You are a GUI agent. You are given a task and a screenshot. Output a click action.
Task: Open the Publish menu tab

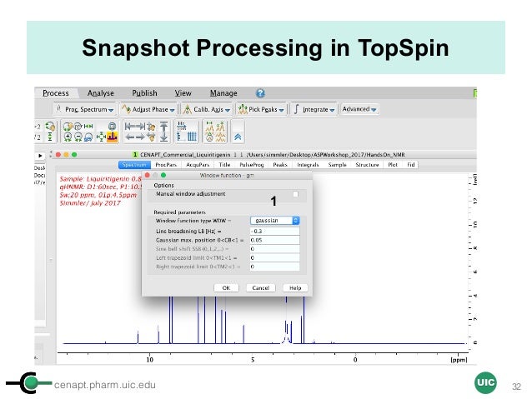point(144,93)
